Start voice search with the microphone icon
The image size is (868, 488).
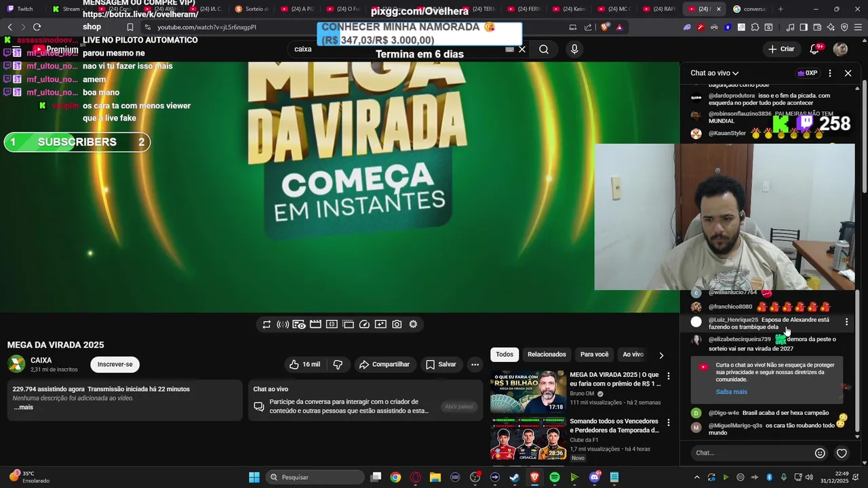click(574, 49)
